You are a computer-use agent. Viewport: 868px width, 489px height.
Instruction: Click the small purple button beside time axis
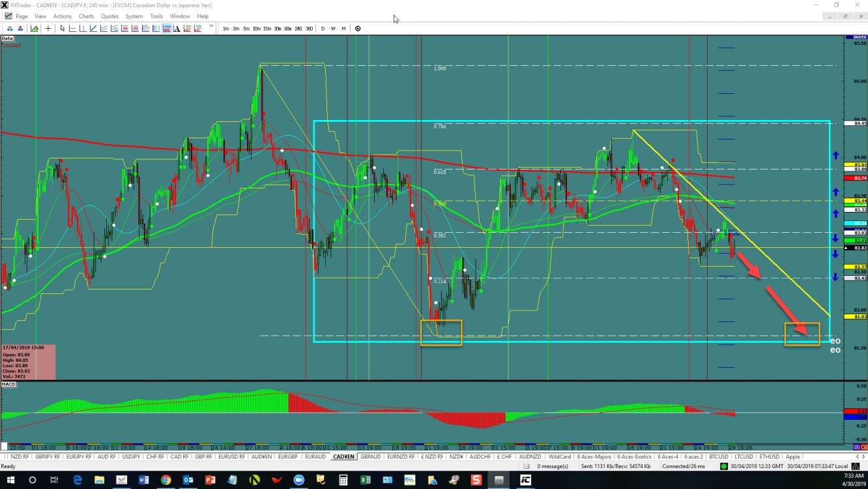[x=857, y=447]
